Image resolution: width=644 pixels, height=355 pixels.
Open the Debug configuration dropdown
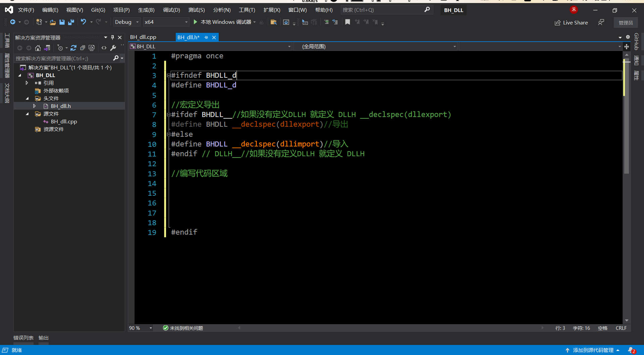click(x=126, y=22)
